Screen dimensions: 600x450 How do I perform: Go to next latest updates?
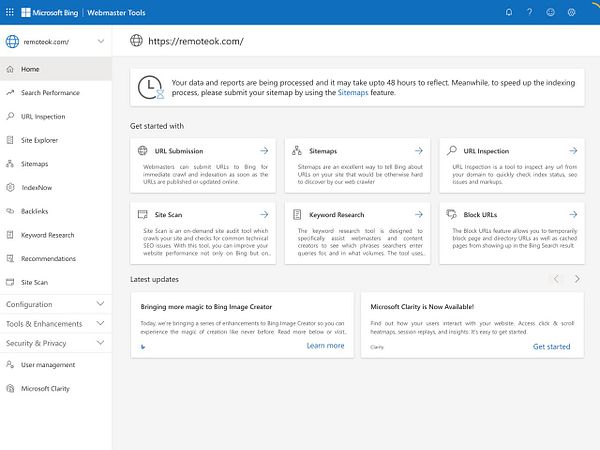pos(577,279)
